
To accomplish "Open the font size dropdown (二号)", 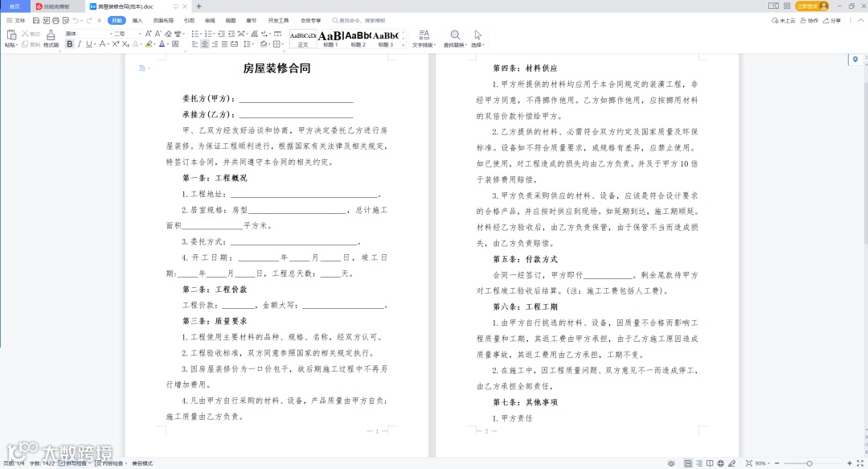I will (140, 34).
